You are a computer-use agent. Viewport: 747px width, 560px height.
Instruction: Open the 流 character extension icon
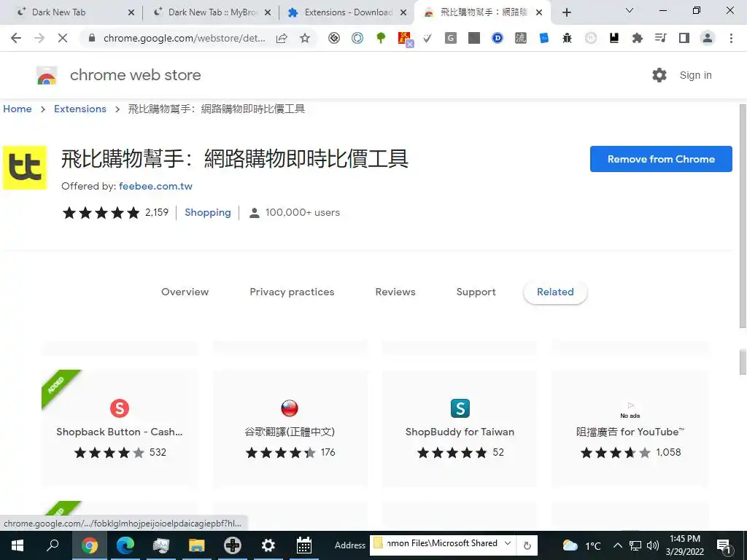tap(521, 38)
